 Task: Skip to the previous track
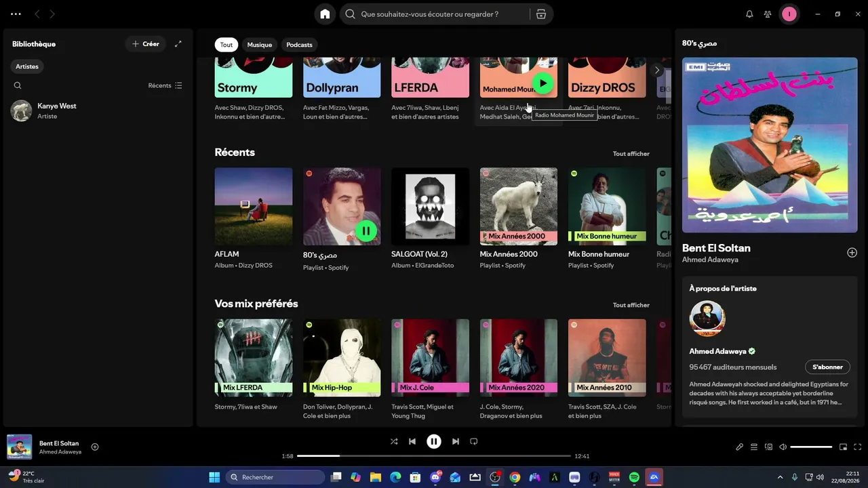pos(412,441)
